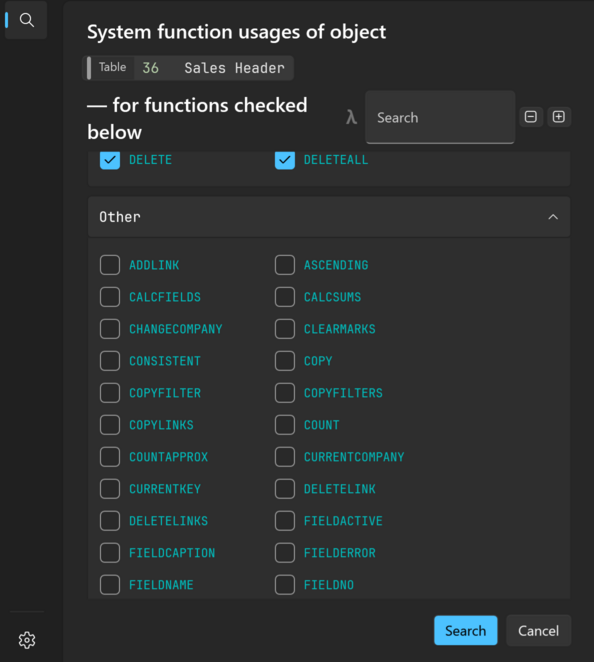Image resolution: width=594 pixels, height=662 pixels.
Task: Click the FIELDACTIVE function label
Action: tap(343, 521)
